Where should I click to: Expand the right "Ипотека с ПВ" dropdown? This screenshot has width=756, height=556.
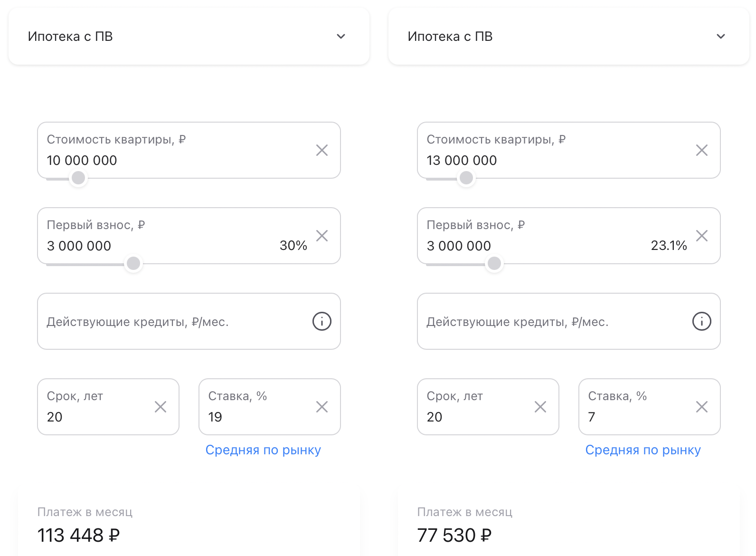point(721,37)
